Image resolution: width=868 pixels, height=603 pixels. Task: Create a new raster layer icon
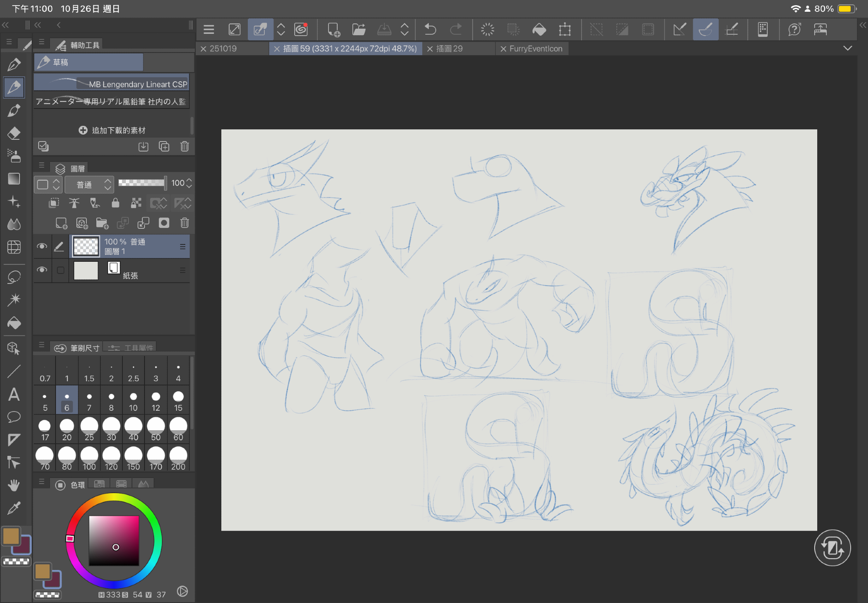click(61, 223)
